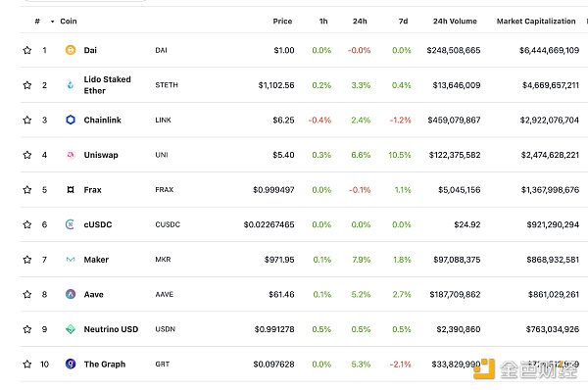Click the Lido Staked Ether logo icon
588x390 pixels.
coord(71,85)
